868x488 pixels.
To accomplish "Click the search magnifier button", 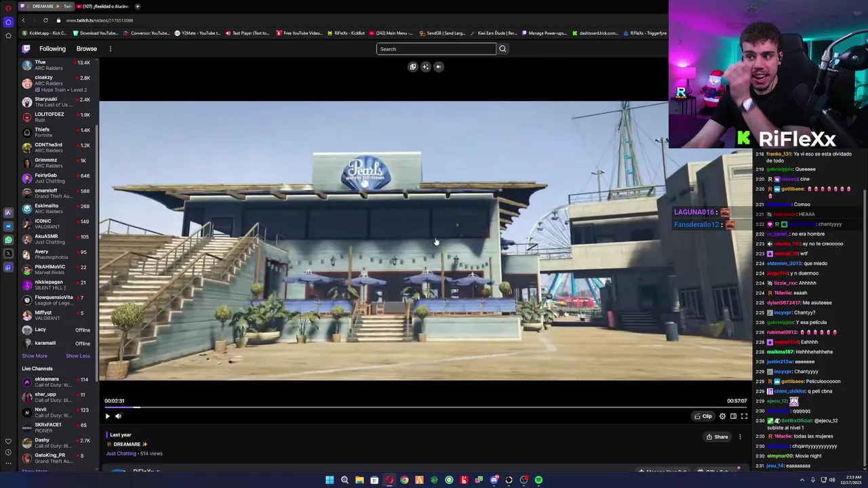I will point(502,49).
